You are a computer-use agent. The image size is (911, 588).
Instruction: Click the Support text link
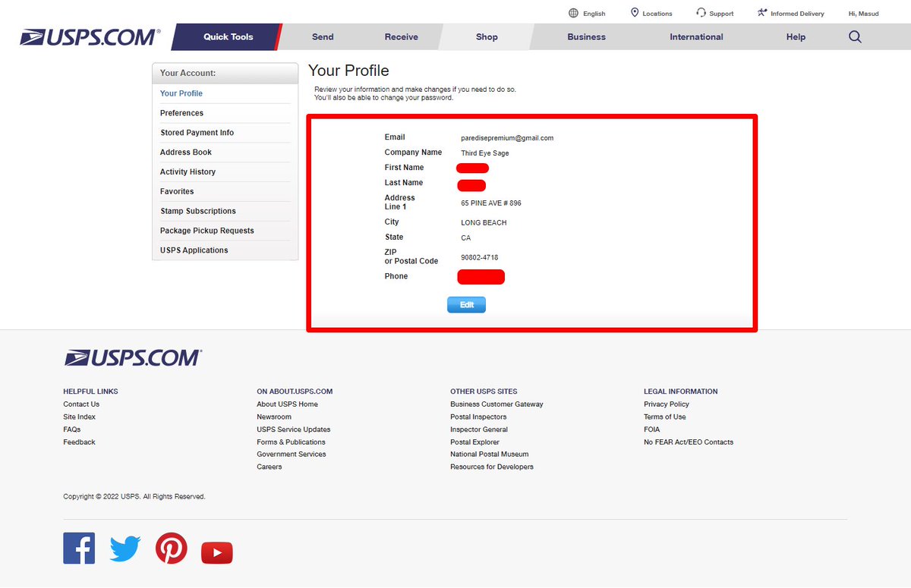click(x=721, y=14)
